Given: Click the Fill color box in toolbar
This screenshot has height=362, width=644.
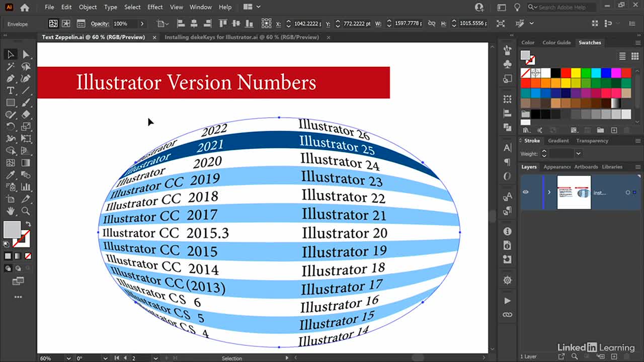Looking at the screenshot, I should point(12,230).
